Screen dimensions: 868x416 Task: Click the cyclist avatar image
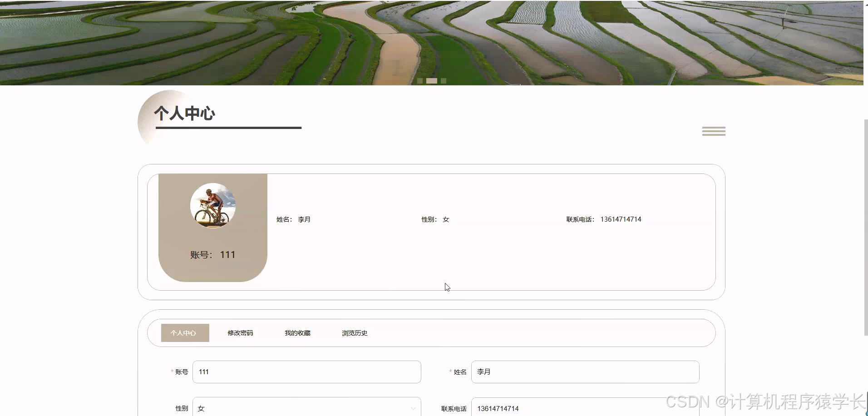coord(213,206)
